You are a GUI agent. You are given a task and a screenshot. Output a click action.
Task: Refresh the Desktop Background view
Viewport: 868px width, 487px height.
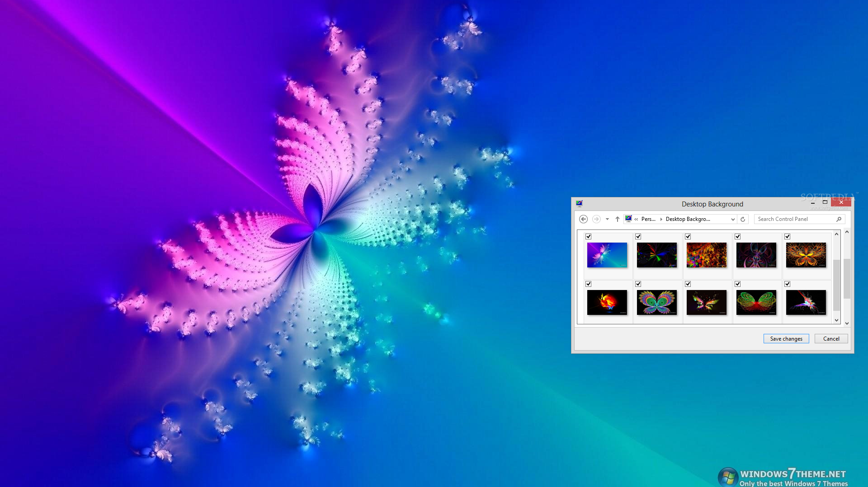coord(743,219)
